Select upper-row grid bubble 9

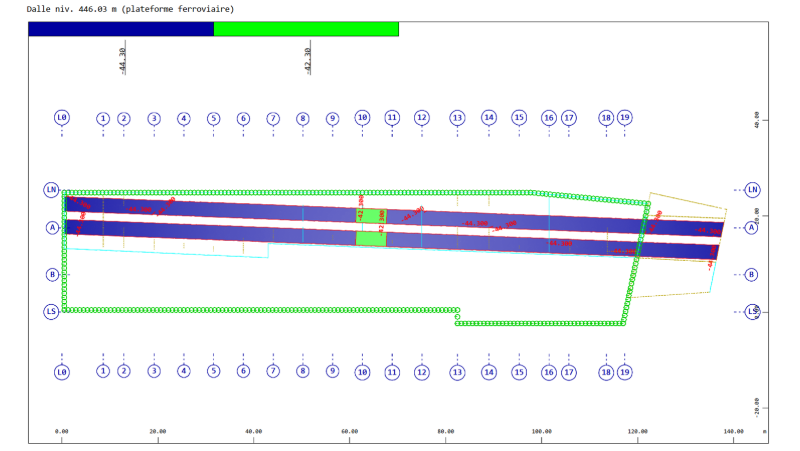333,119
